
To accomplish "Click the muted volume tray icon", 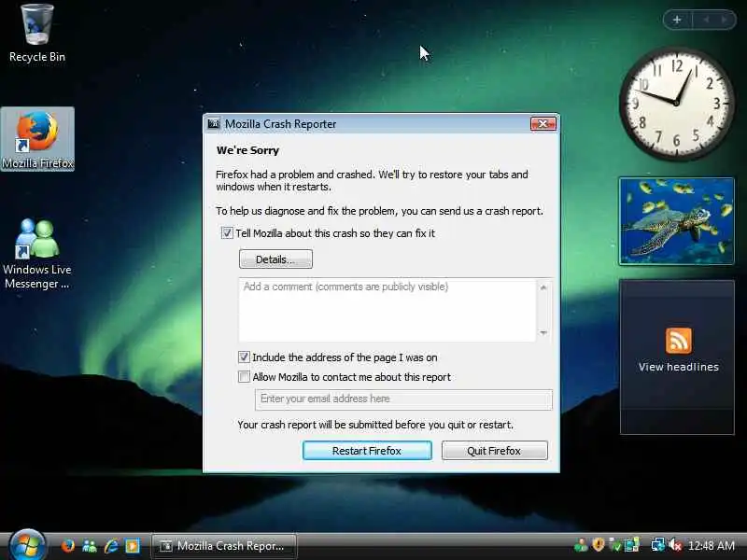I will tap(675, 545).
